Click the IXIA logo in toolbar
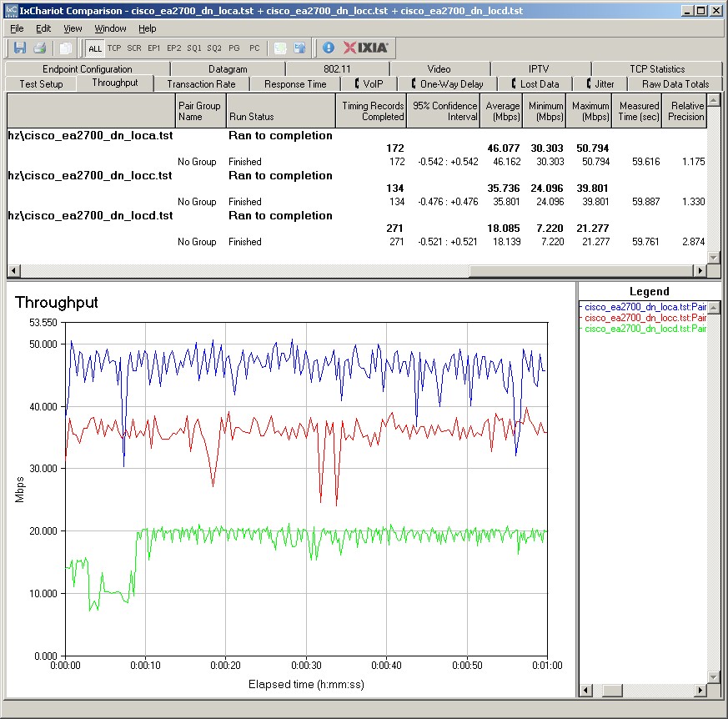 pyautogui.click(x=366, y=48)
